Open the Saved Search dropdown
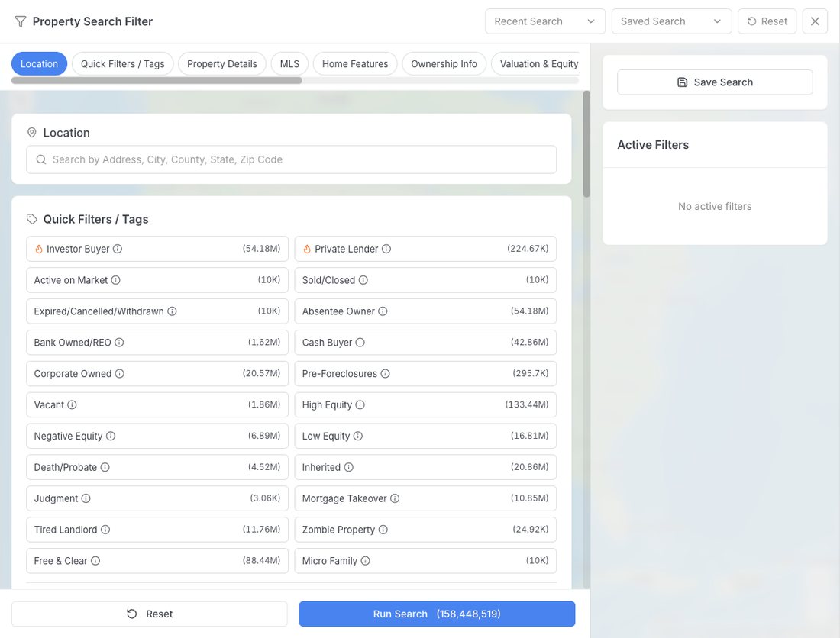The height and width of the screenshot is (638, 840). coord(671,21)
